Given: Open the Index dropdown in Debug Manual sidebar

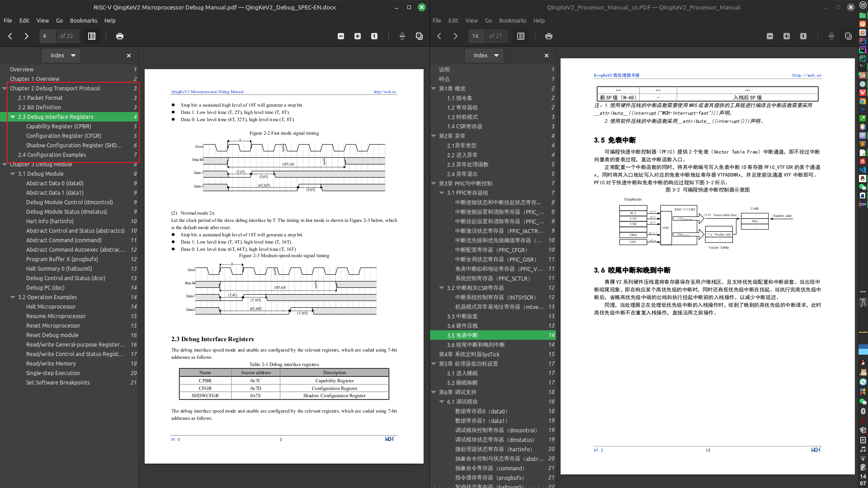Looking at the screenshot, I should coord(61,56).
